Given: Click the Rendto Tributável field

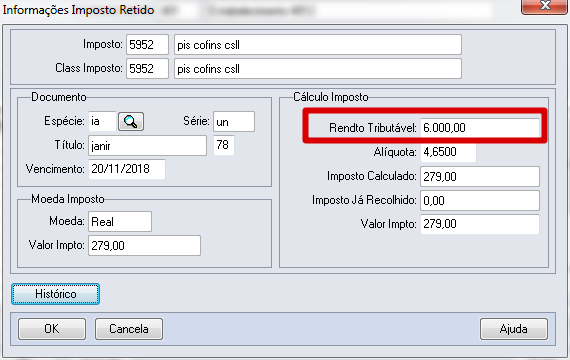Looking at the screenshot, I should click(x=480, y=128).
